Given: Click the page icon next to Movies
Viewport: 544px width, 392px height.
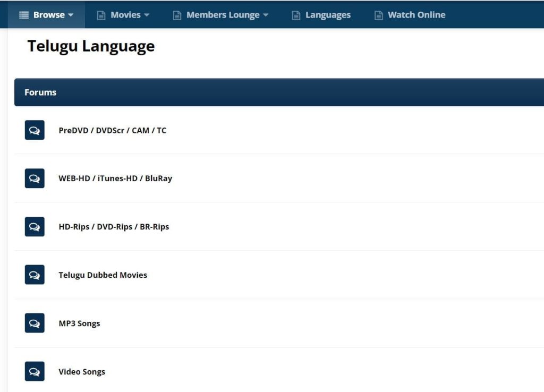Looking at the screenshot, I should pyautogui.click(x=101, y=15).
